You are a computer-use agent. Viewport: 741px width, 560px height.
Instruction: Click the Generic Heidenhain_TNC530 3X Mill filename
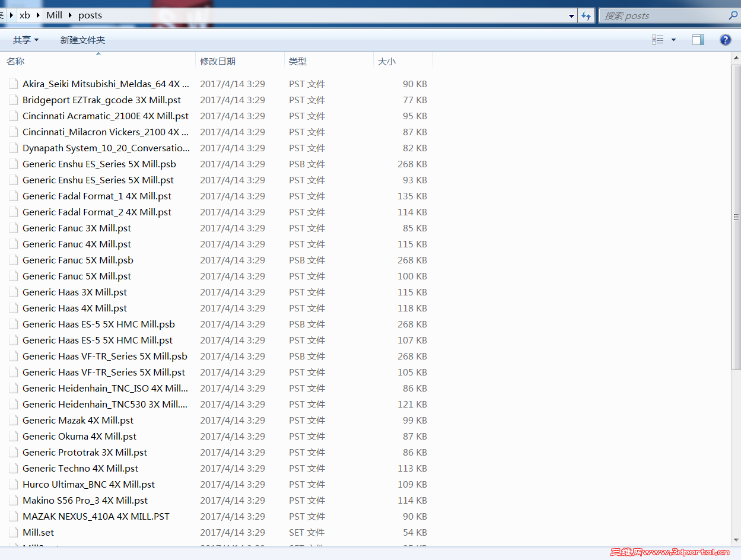click(106, 404)
